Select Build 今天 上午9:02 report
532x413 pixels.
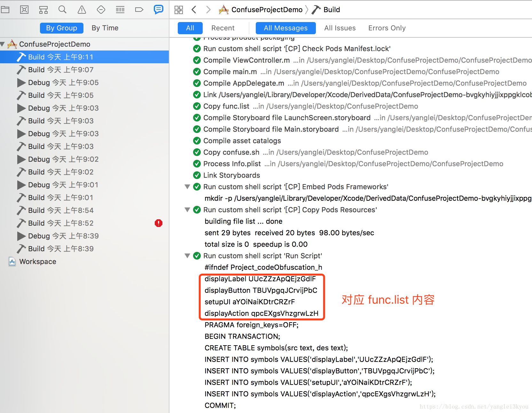(x=84, y=172)
